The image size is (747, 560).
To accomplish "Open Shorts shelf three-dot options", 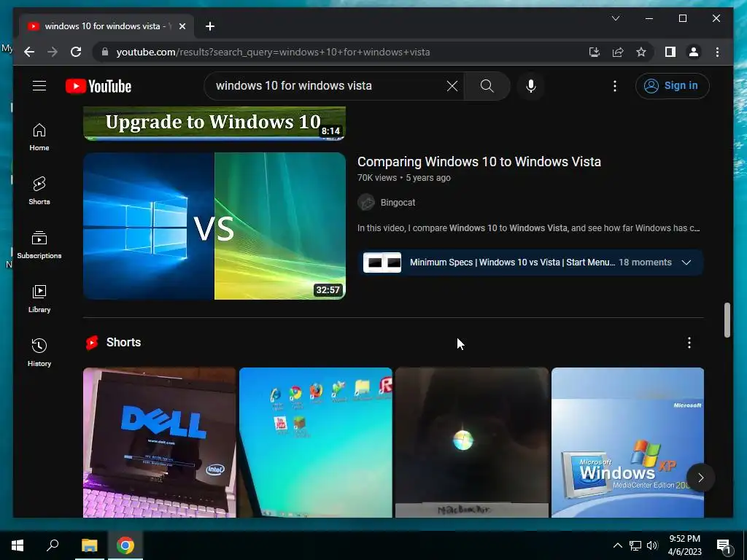I will [x=689, y=343].
